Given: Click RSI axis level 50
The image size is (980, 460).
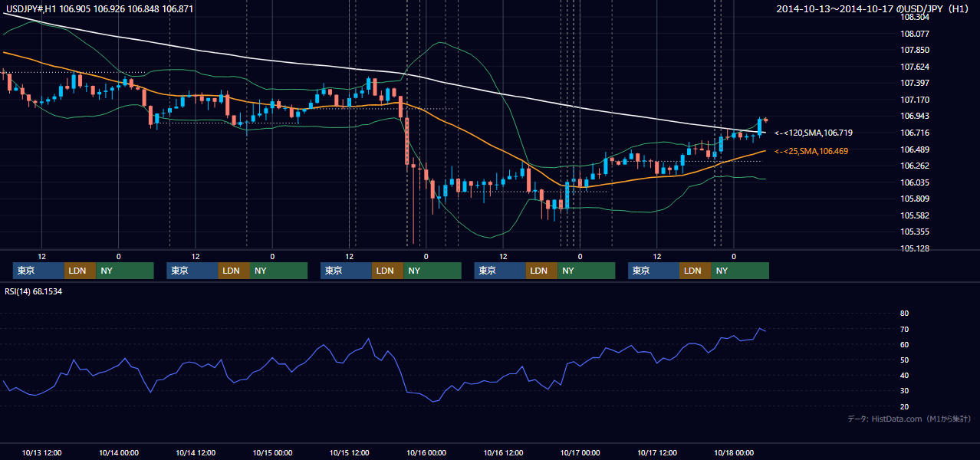Looking at the screenshot, I should [x=904, y=360].
